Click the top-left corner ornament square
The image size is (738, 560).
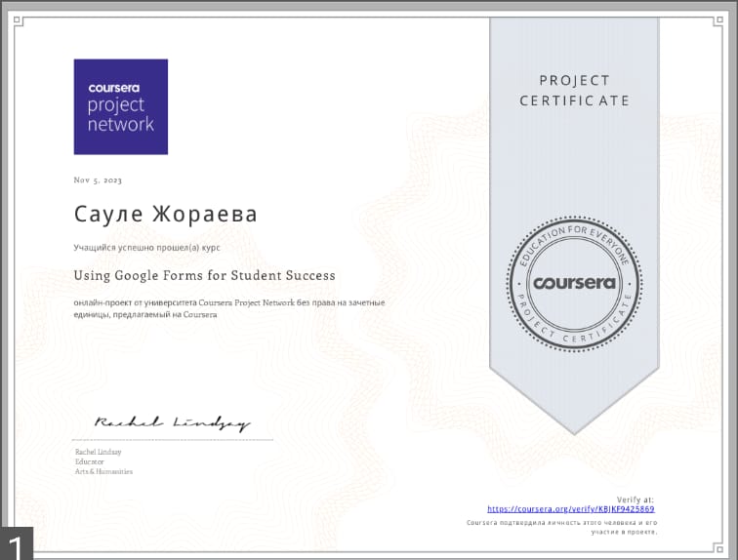click(x=17, y=20)
